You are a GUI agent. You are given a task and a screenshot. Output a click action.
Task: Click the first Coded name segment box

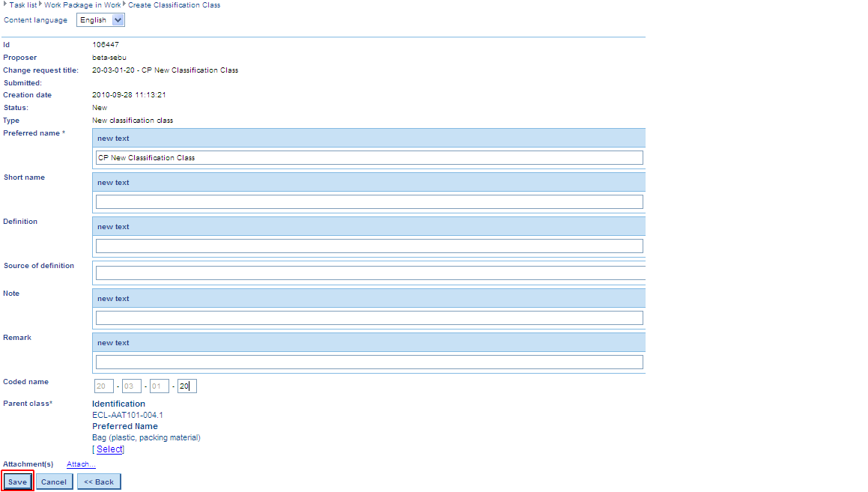103,386
